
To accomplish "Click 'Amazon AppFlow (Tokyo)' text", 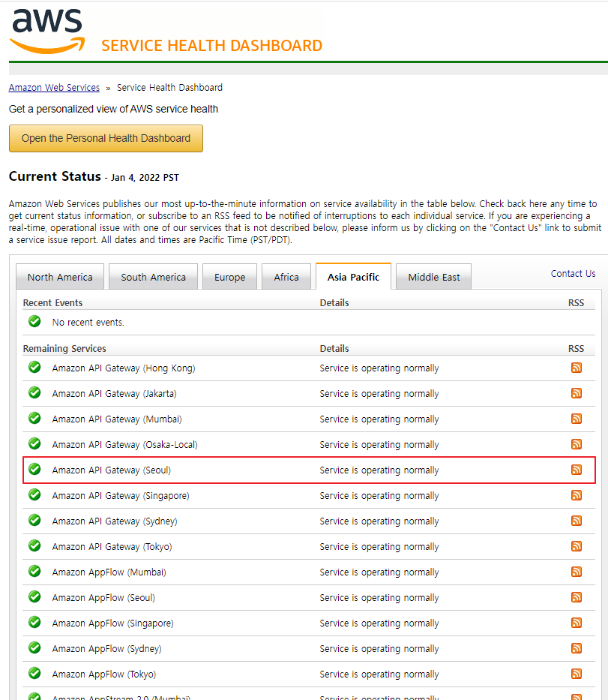I will tap(104, 674).
